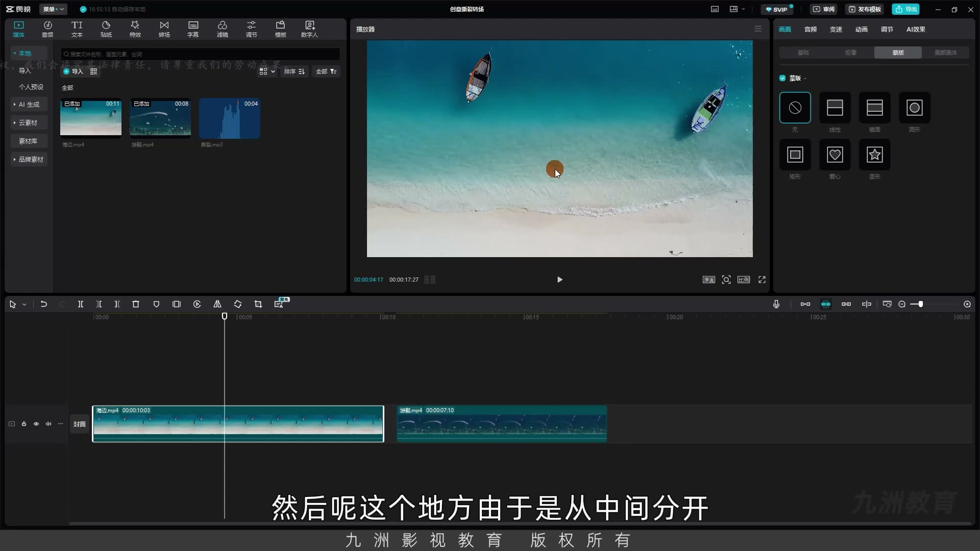Select the 线性 linear mask
The image size is (980, 551).
pyautogui.click(x=835, y=108)
